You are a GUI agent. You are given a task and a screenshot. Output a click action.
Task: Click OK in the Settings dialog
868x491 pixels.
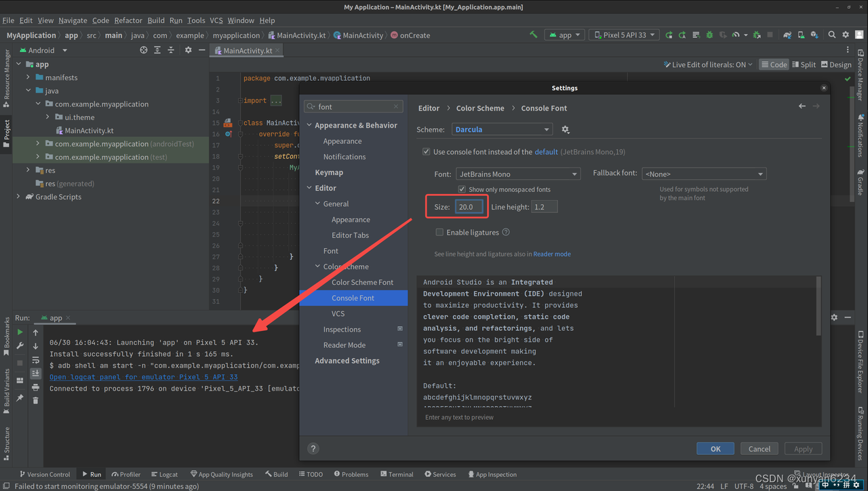click(x=715, y=448)
